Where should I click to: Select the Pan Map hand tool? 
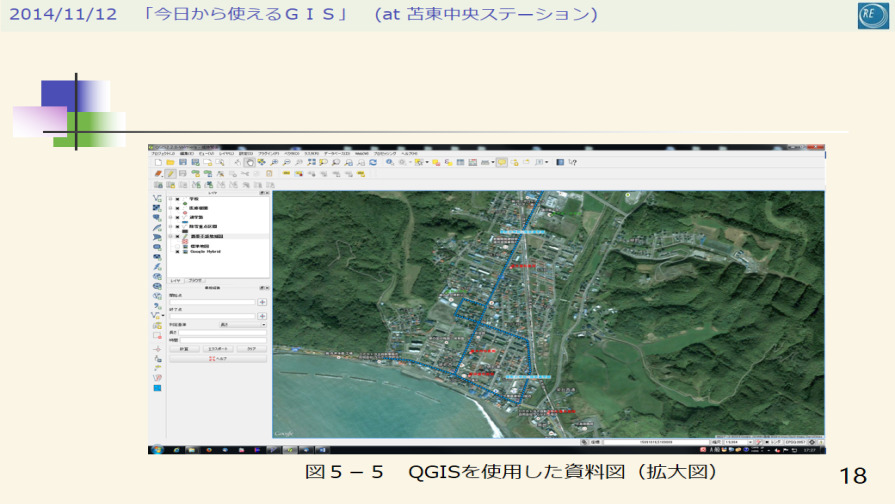[249, 161]
